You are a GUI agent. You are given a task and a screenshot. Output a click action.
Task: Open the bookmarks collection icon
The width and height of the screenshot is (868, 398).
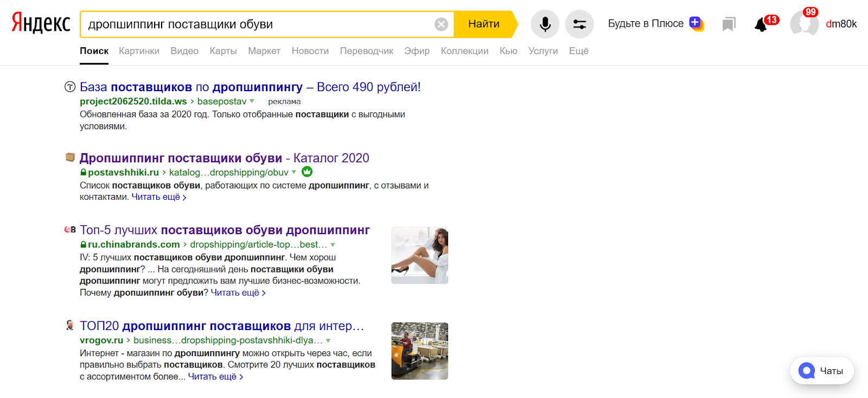point(729,24)
